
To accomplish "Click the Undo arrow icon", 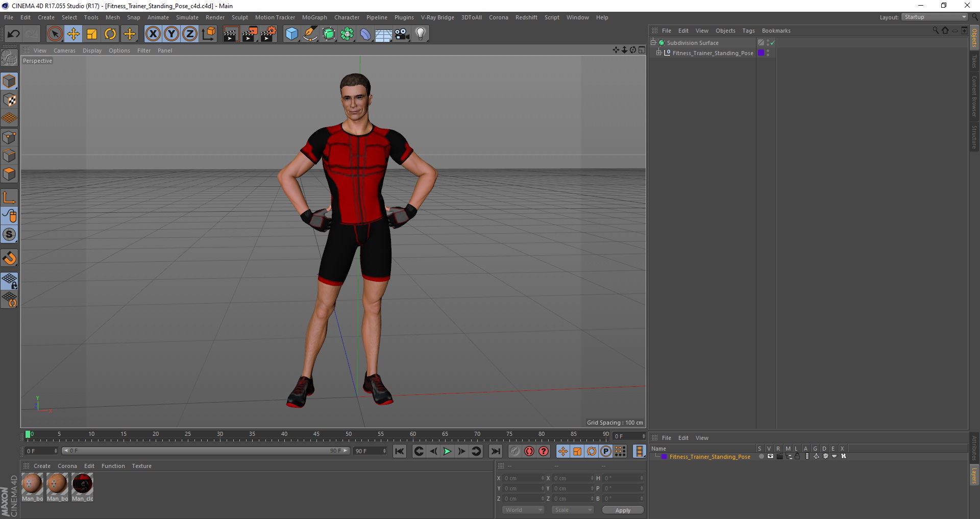I will (13, 34).
